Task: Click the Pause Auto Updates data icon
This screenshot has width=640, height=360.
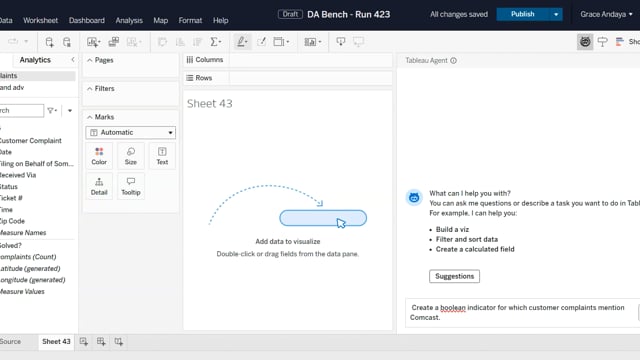Action: (67, 42)
